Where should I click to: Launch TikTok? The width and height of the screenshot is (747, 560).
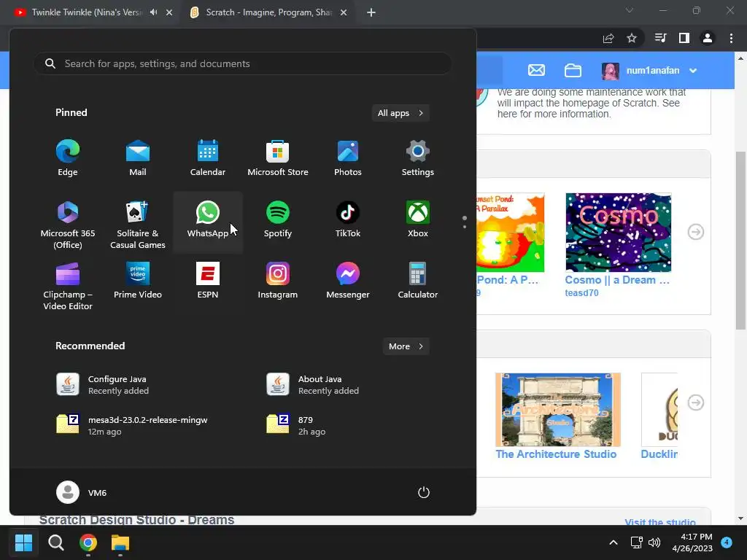pyautogui.click(x=348, y=220)
